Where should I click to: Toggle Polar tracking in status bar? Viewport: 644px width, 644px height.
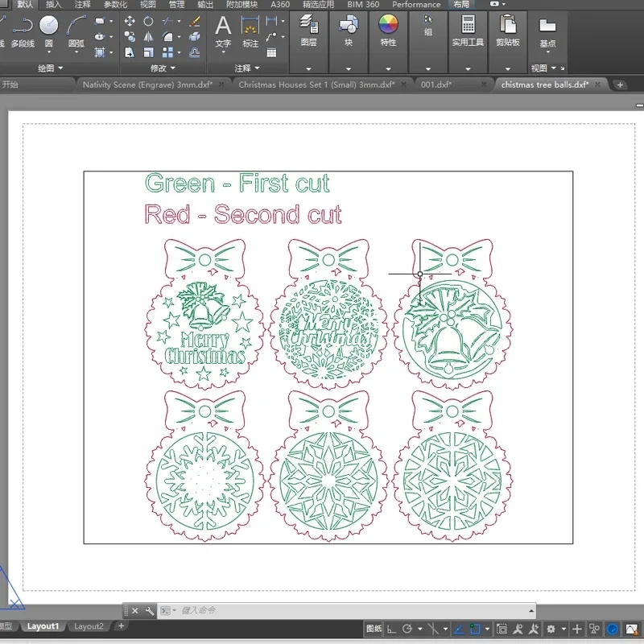407,629
